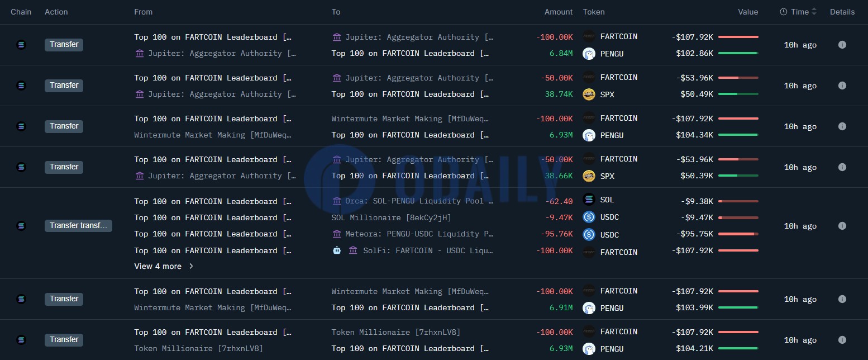Open details info icon for 6.84M PENGU row

(x=842, y=45)
